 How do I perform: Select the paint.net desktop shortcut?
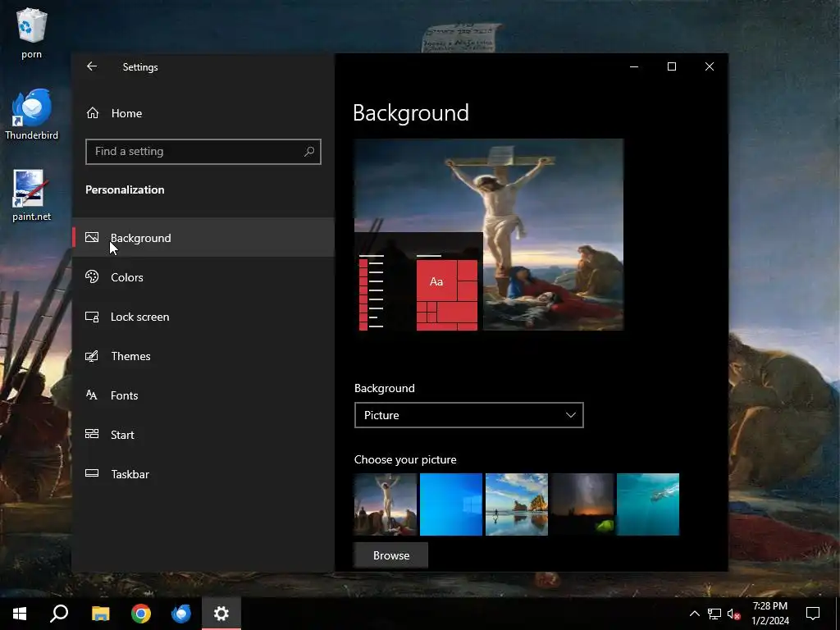[32, 195]
